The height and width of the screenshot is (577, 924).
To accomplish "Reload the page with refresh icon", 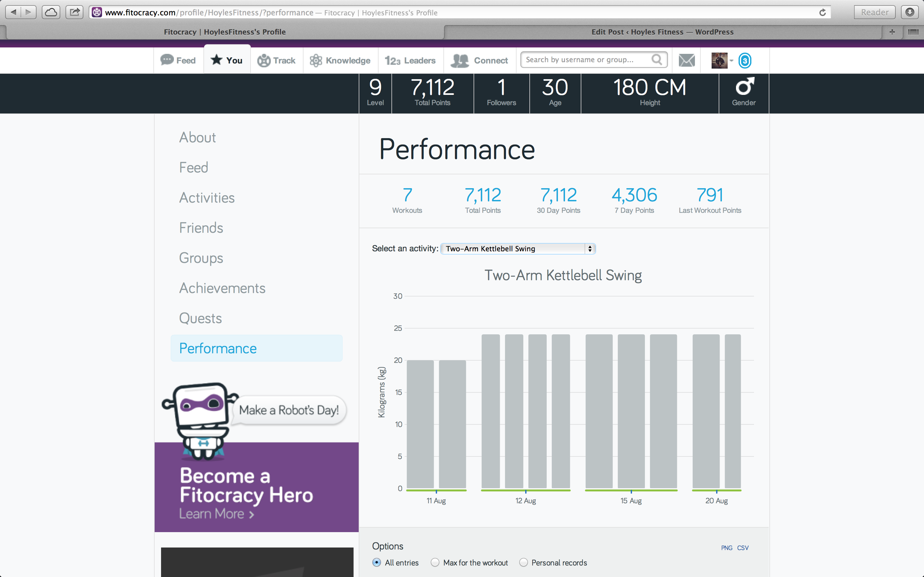I will [x=822, y=13].
